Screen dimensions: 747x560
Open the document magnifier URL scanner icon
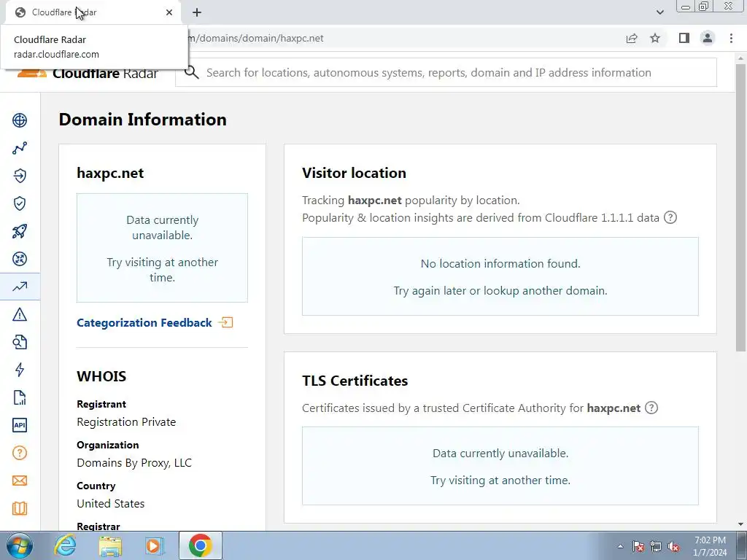tap(20, 342)
